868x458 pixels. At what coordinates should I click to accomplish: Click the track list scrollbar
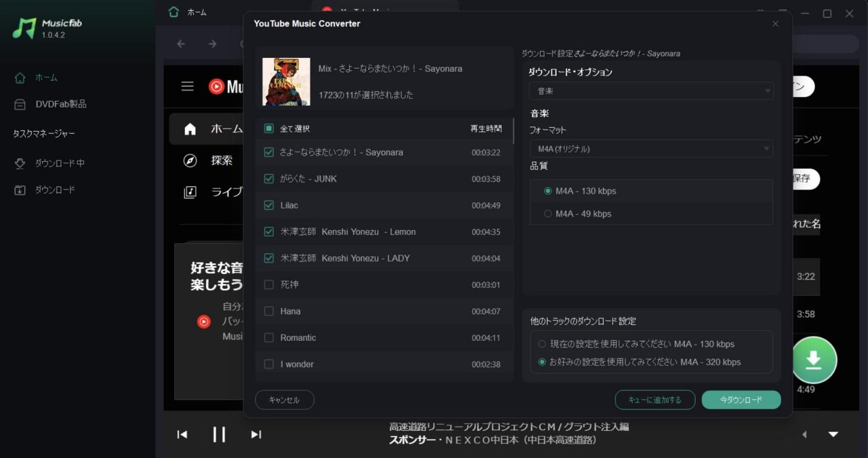[514, 132]
